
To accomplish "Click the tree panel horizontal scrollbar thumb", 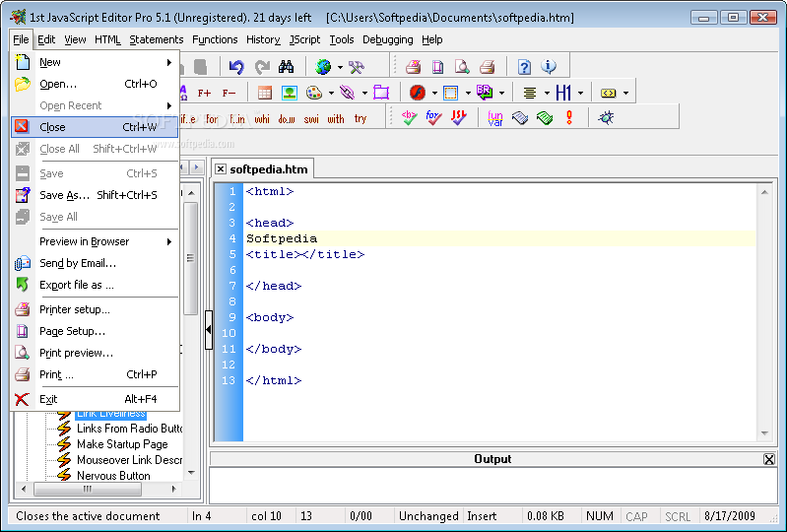I will [x=88, y=489].
